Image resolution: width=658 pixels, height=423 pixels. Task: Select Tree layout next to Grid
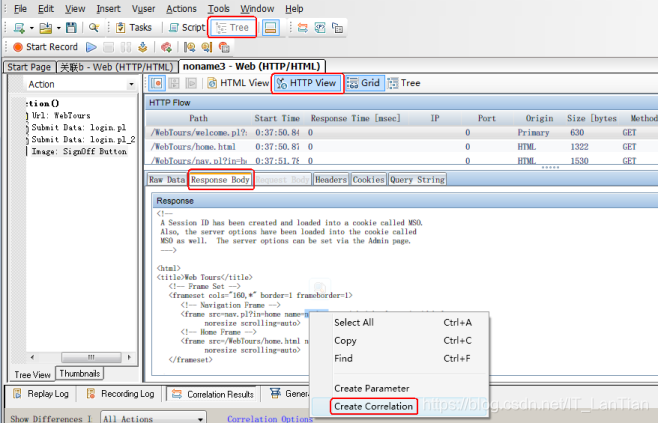click(x=404, y=83)
